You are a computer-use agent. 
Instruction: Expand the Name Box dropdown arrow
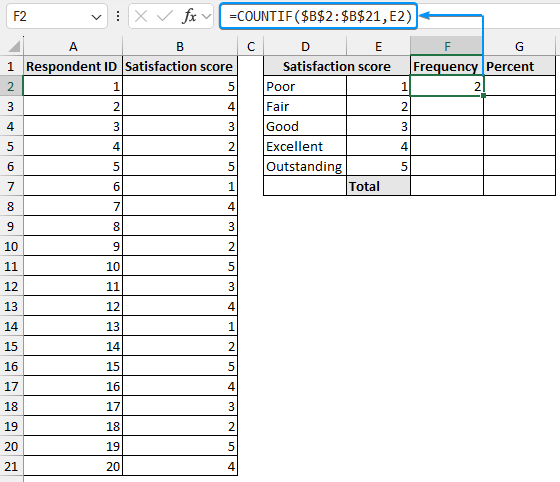pyautogui.click(x=96, y=17)
